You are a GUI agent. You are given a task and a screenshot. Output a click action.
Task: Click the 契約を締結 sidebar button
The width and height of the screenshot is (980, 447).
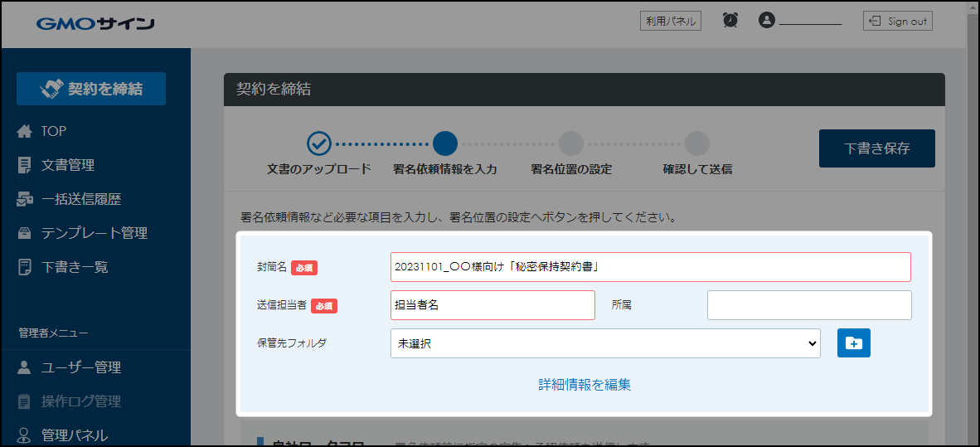tap(91, 89)
